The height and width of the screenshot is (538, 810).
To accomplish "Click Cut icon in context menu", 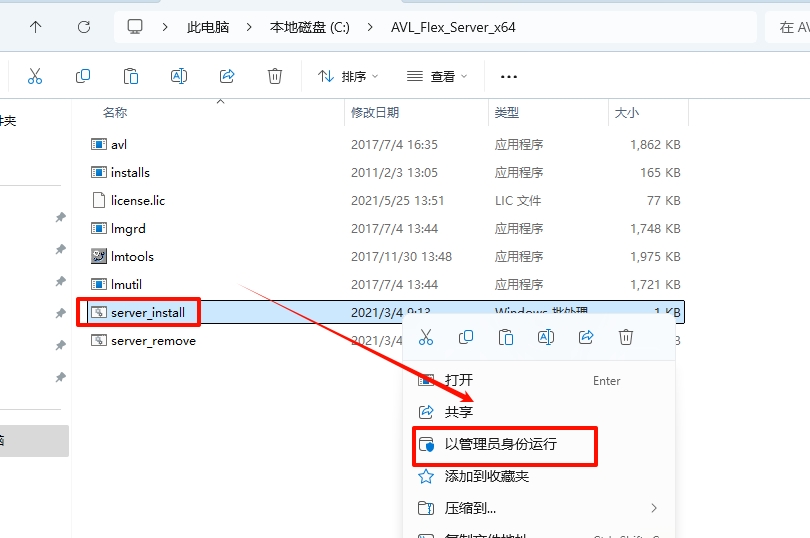I will pyautogui.click(x=426, y=337).
